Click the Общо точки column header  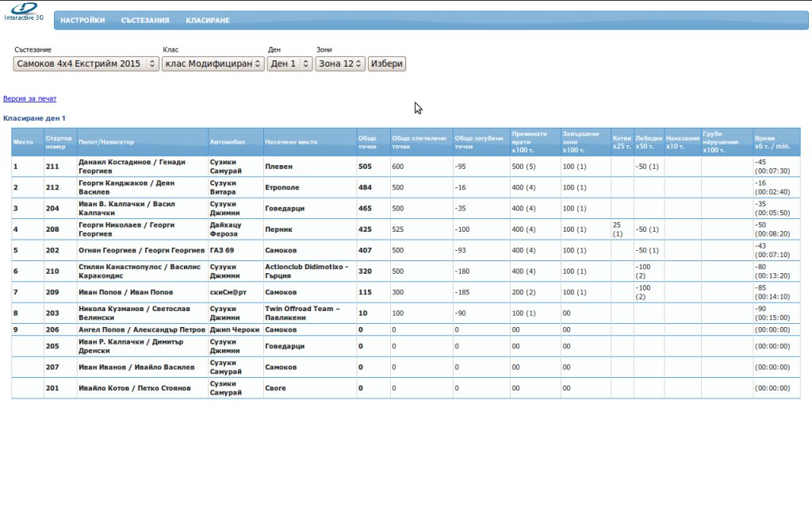pyautogui.click(x=367, y=142)
